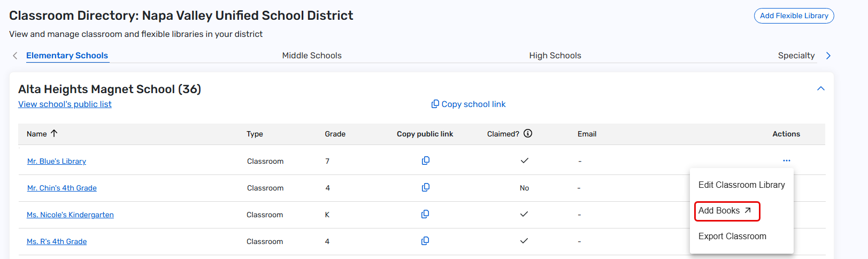Click the Claimed? column header text
Screen dimensions: 868x259
(503, 134)
